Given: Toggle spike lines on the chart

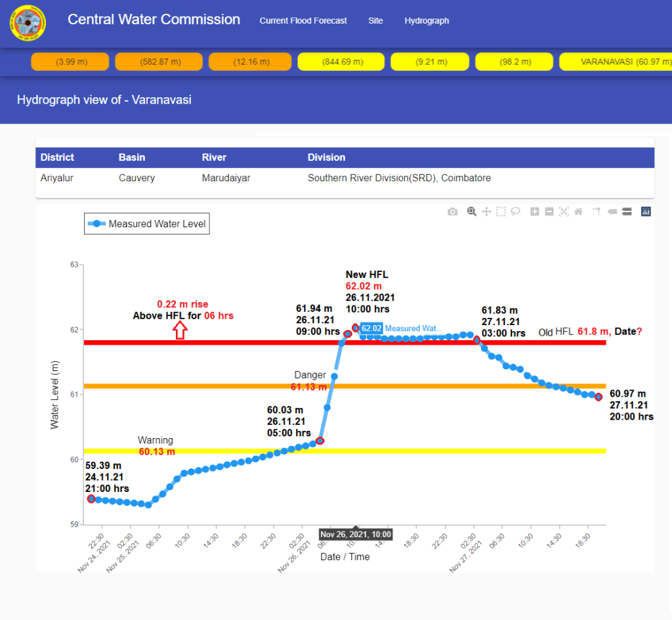Looking at the screenshot, I should (x=597, y=211).
